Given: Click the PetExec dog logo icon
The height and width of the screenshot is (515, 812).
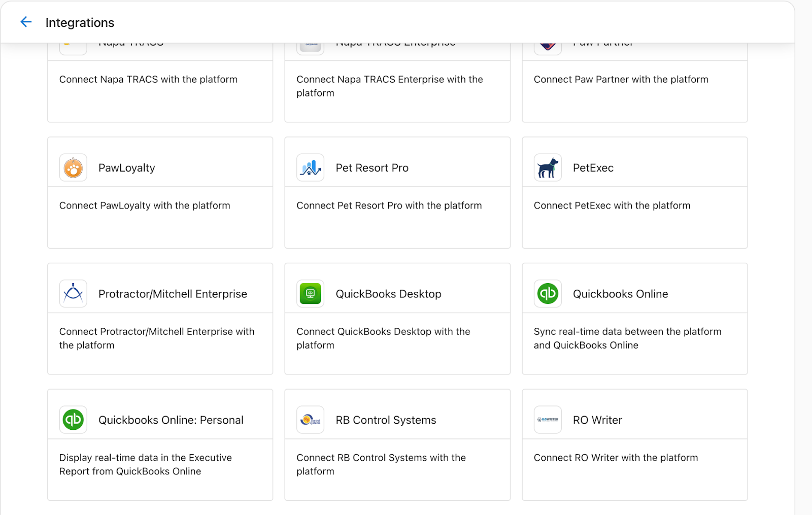Looking at the screenshot, I should click(548, 167).
